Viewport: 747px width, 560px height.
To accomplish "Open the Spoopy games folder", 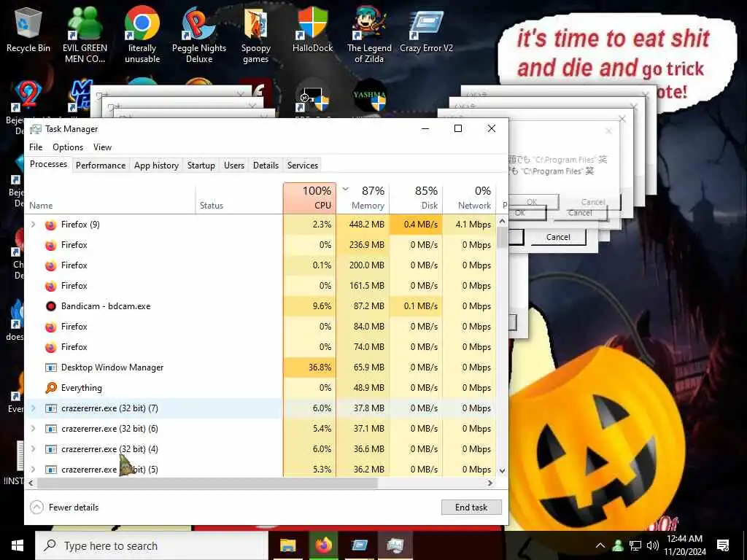I will pyautogui.click(x=256, y=34).
